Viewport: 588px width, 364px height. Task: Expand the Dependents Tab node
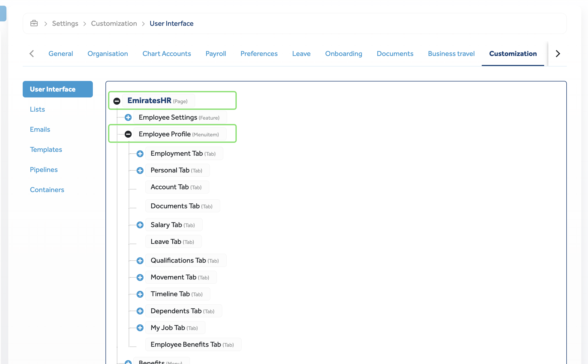(x=140, y=311)
